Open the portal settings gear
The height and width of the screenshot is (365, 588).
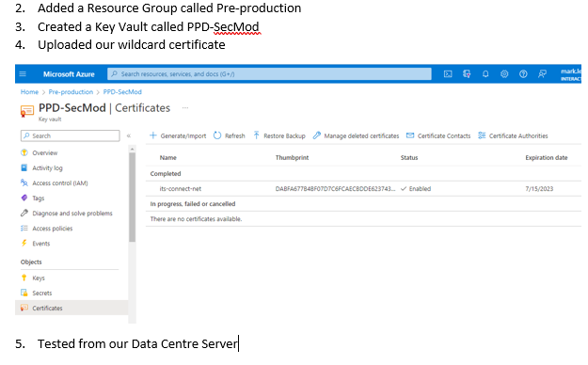click(504, 74)
